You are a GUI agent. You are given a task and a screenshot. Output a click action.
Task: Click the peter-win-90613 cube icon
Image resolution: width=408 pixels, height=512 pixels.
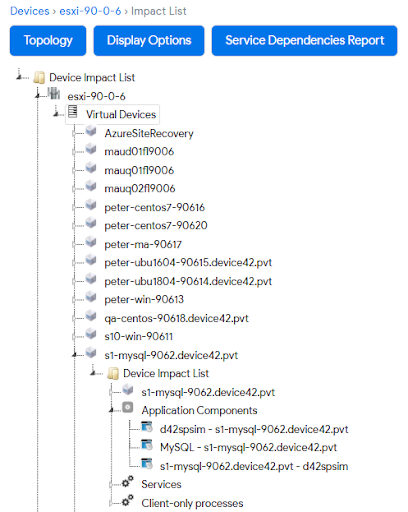pos(91,297)
